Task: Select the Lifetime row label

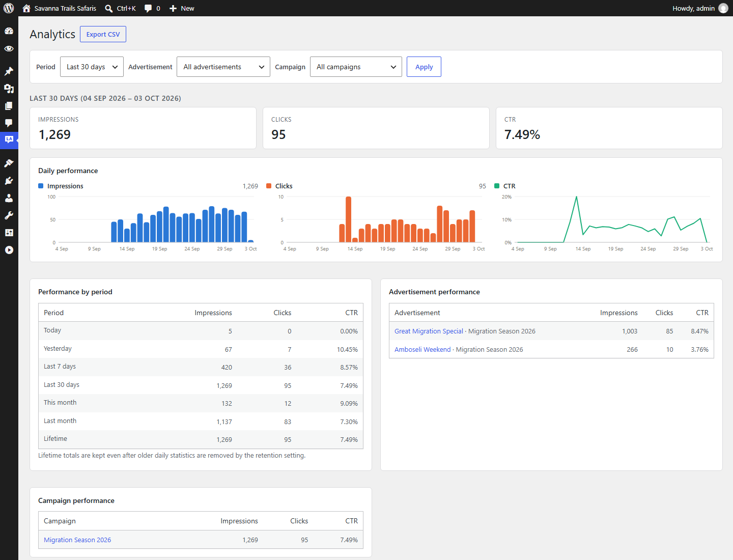Action: (x=55, y=439)
